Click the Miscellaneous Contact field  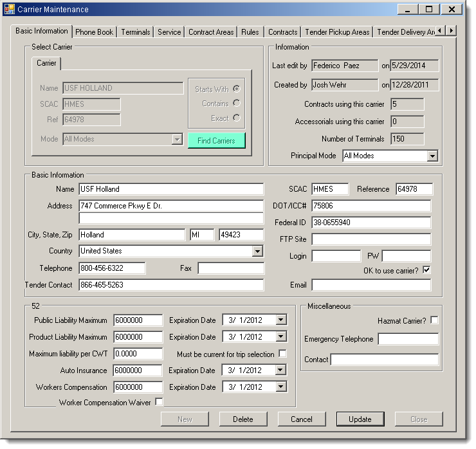click(385, 360)
